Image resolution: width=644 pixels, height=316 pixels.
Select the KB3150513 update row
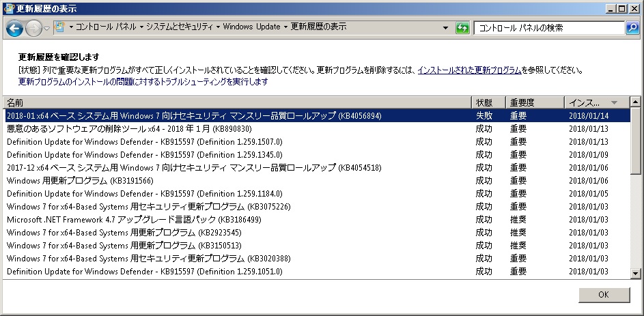(x=318, y=246)
